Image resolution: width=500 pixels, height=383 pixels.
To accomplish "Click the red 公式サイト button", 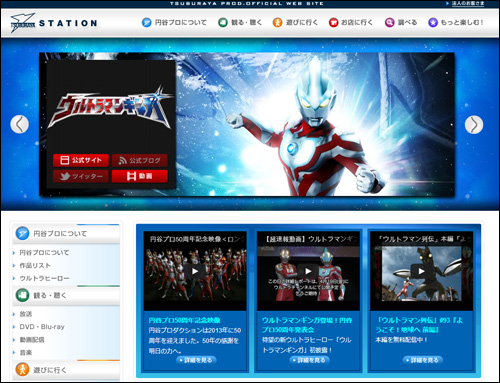I will [x=81, y=160].
